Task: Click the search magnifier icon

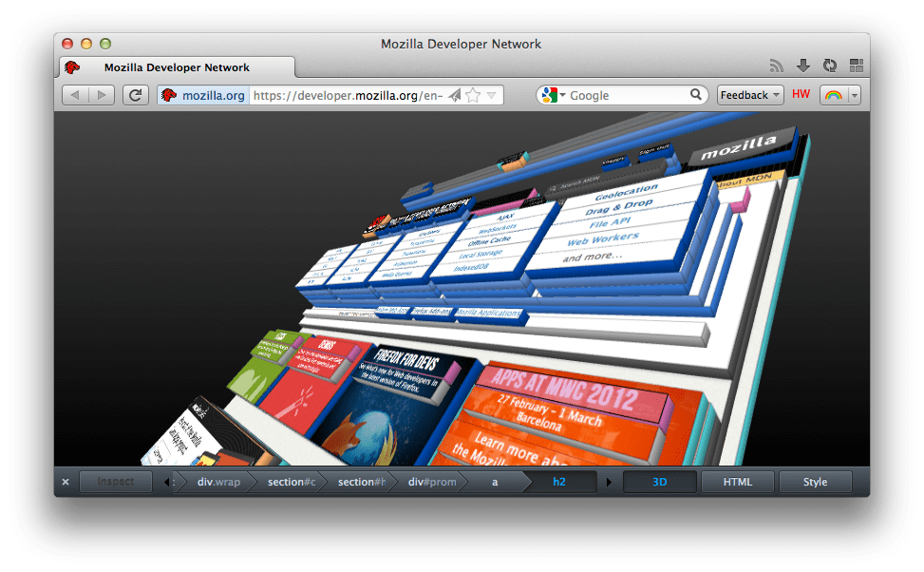Action: [x=696, y=95]
